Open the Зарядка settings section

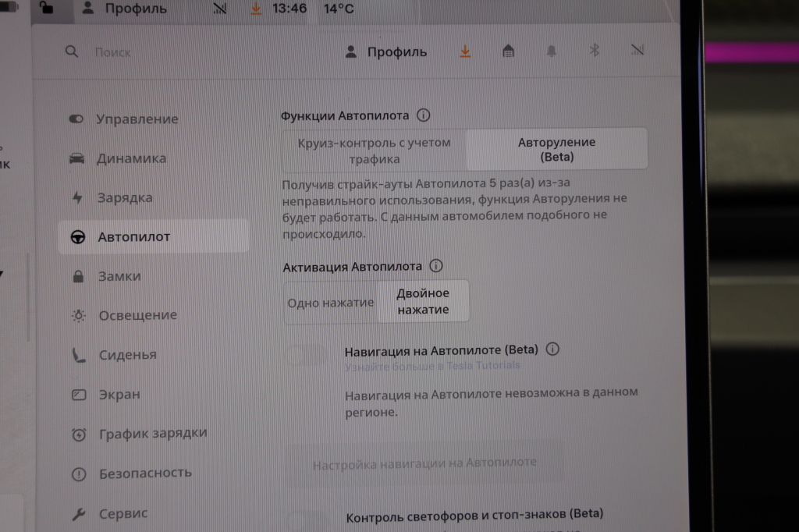click(x=125, y=198)
